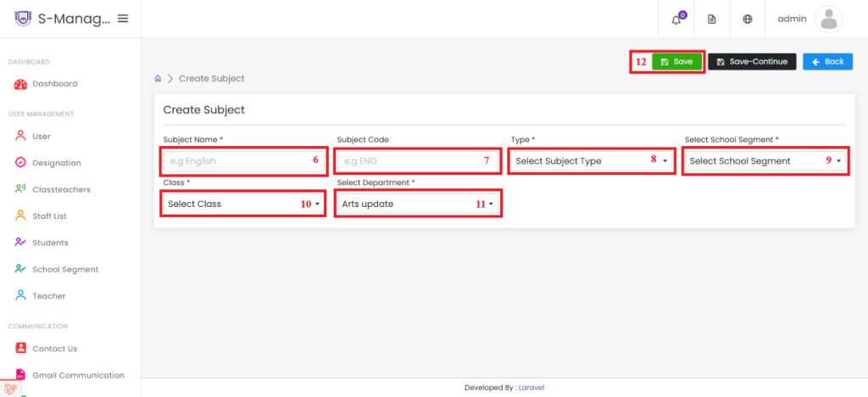868x397 pixels.
Task: Click the Contact Us sidebar icon
Action: point(20,349)
